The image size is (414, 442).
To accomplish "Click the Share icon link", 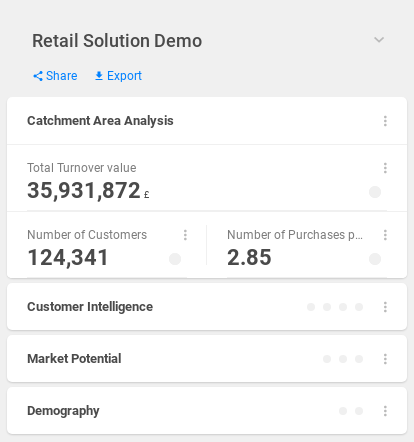I will [x=38, y=76].
